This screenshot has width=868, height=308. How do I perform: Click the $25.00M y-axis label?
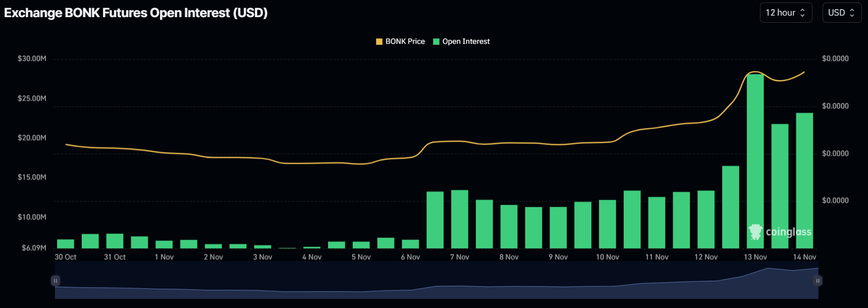pyautogui.click(x=32, y=98)
